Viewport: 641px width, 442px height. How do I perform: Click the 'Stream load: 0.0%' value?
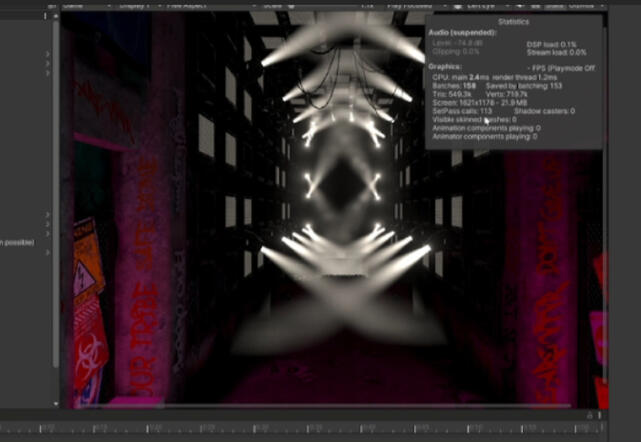click(556, 52)
